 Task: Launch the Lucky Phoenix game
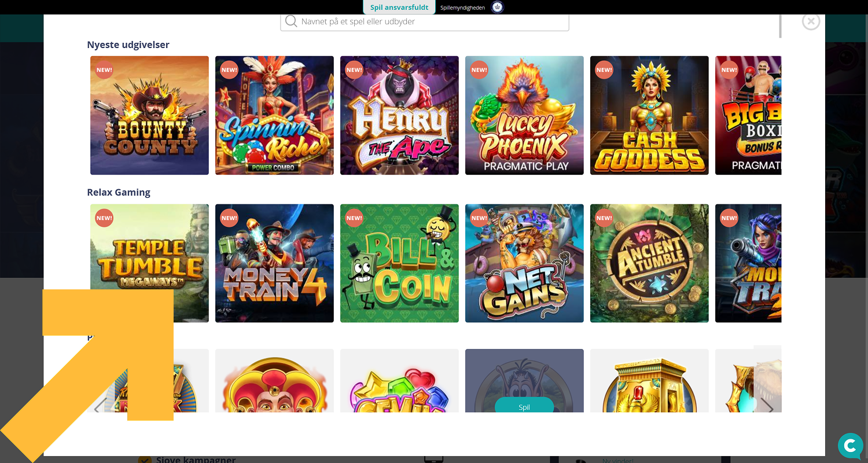point(524,115)
